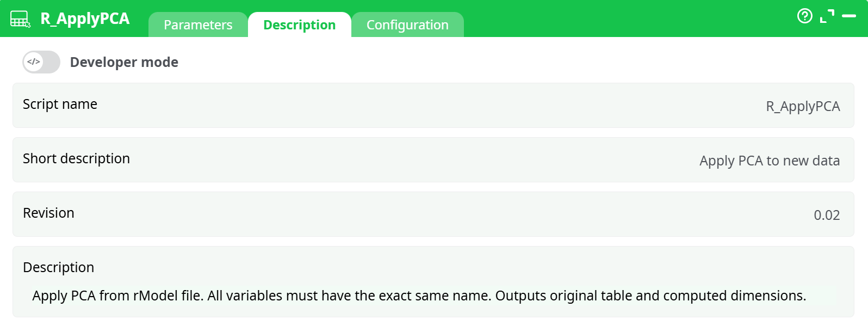Screen dimensions: 868x326
Task: Click the R_ApplyPCA title in the header
Action: (x=85, y=19)
